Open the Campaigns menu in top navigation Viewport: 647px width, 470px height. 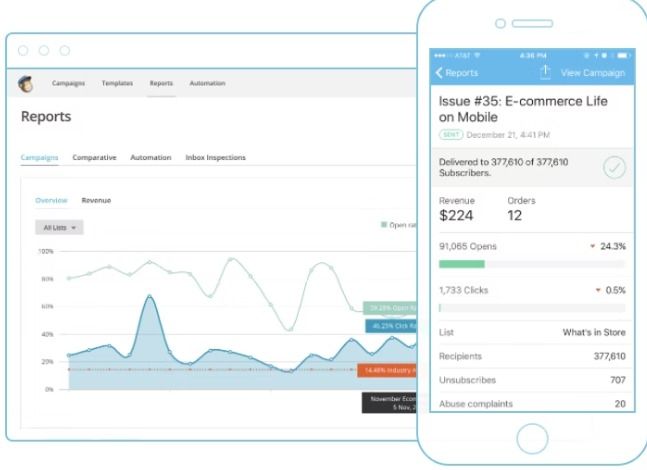(x=68, y=83)
